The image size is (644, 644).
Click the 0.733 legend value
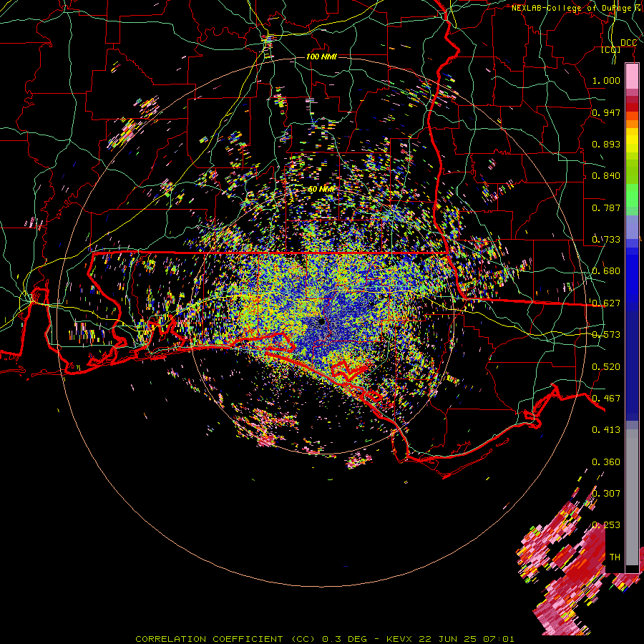click(x=606, y=240)
